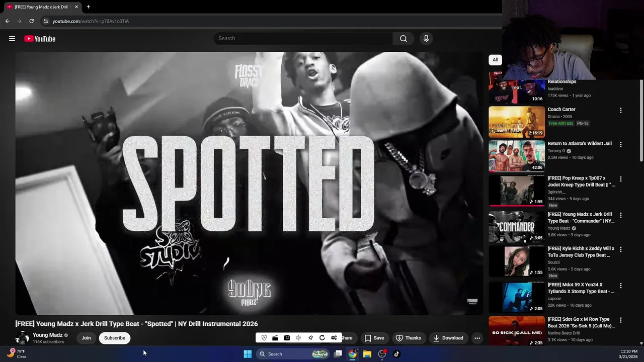The image size is (644, 362).
Task: Focus the YouTube search field
Action: (303, 39)
